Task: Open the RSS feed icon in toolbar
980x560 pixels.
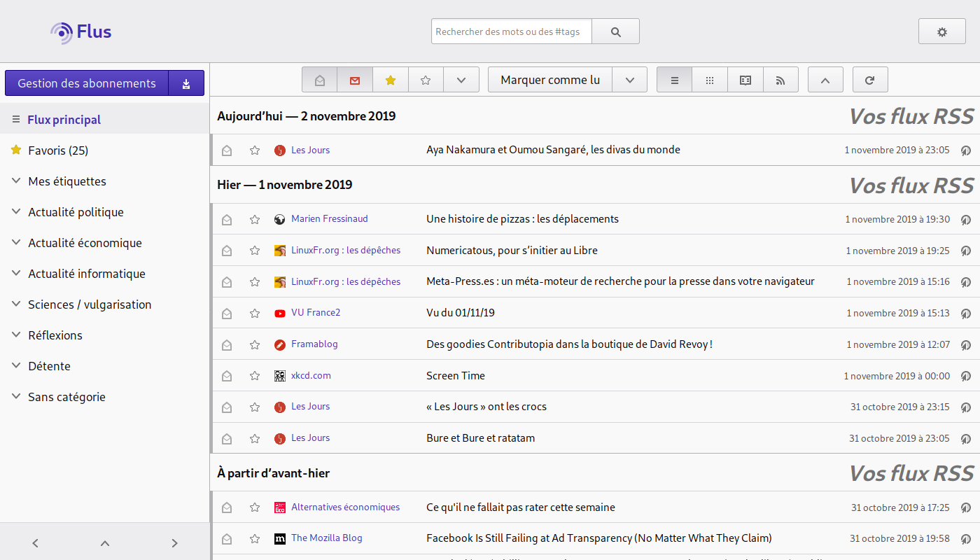Action: [x=780, y=80]
